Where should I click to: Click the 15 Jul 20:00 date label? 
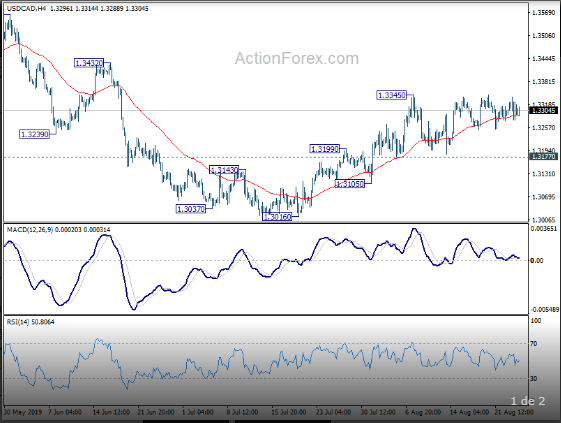click(x=288, y=412)
